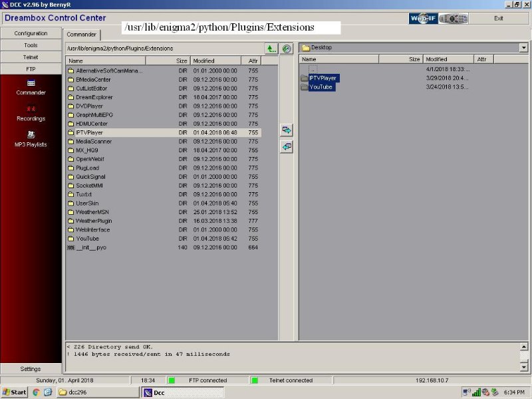Click the upper blue transfer arrow button
The image size is (532, 399).
(x=287, y=130)
